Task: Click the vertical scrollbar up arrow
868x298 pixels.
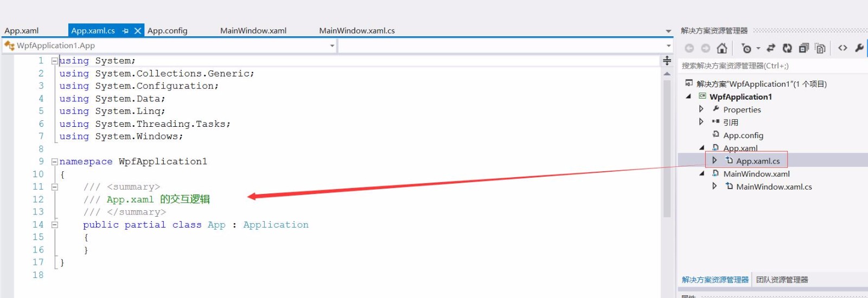Action: click(667, 74)
